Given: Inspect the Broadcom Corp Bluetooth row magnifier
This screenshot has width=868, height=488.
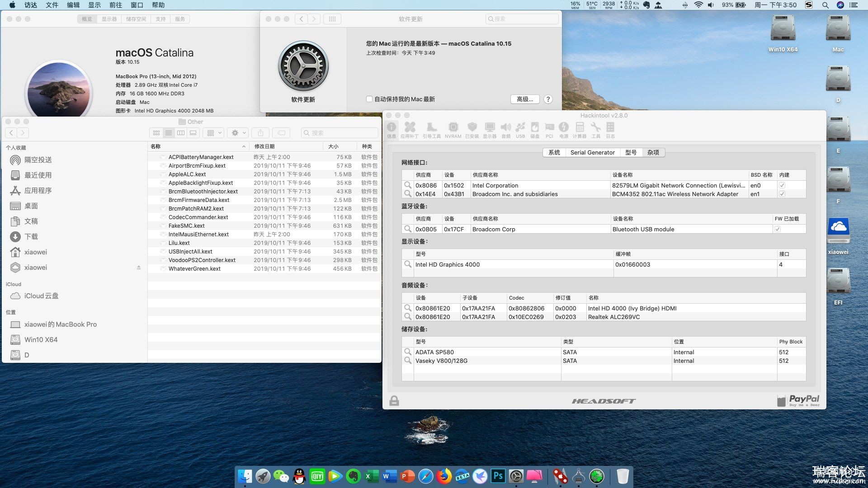Looking at the screenshot, I should coord(408,229).
